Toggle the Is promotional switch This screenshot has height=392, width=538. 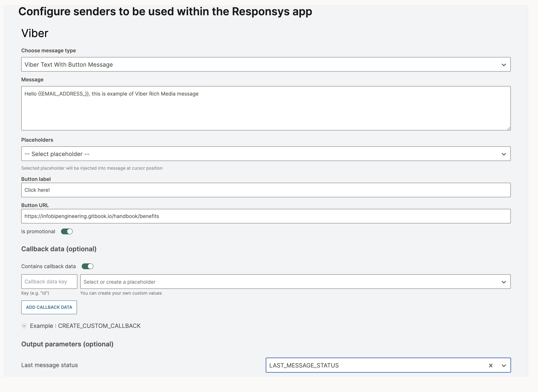[x=67, y=231]
